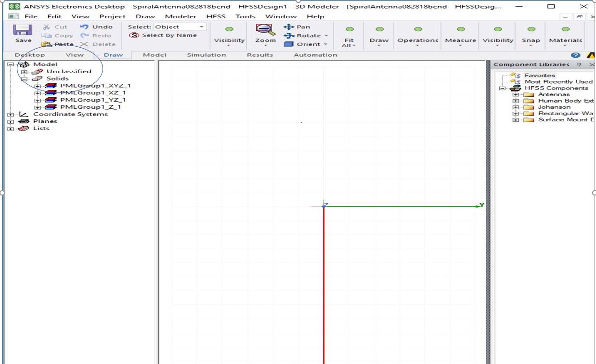
Task: Click the Draw ribbon group icon
Action: (379, 29)
